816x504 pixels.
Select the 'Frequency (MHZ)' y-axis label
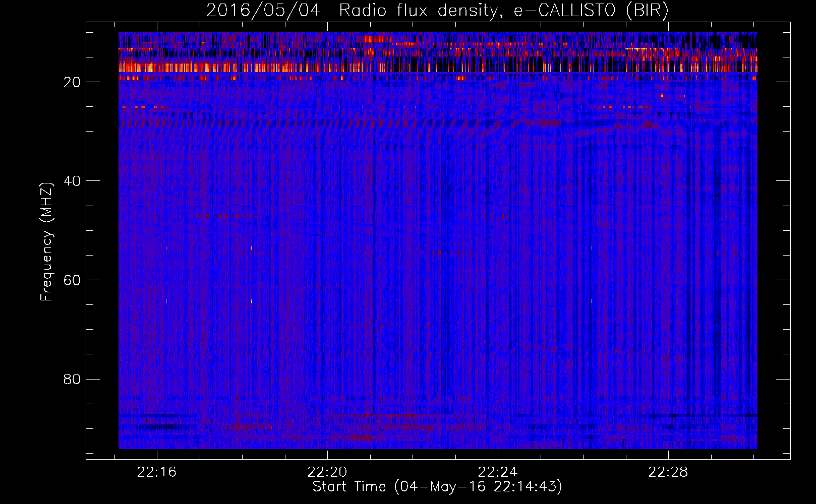pyautogui.click(x=46, y=242)
